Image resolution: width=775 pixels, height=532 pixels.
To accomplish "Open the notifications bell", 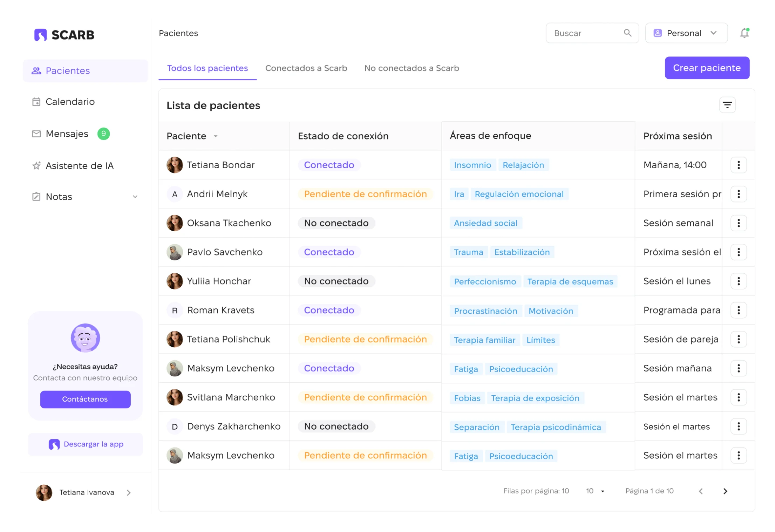I will pos(744,33).
